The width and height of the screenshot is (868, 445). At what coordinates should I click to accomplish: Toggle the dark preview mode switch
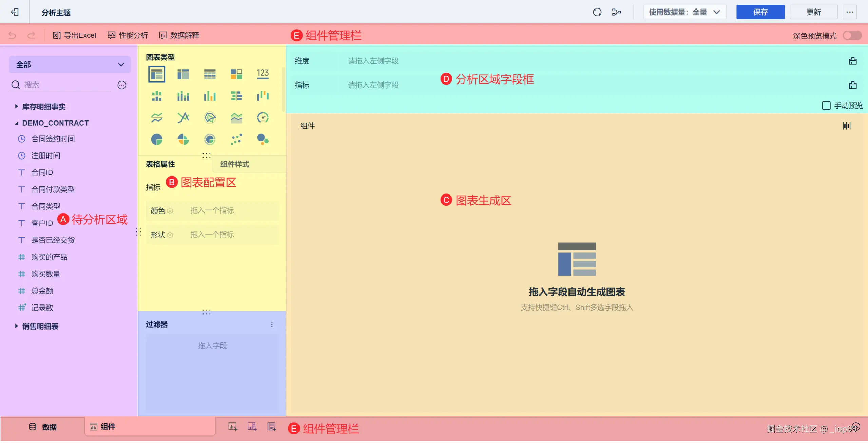click(852, 35)
